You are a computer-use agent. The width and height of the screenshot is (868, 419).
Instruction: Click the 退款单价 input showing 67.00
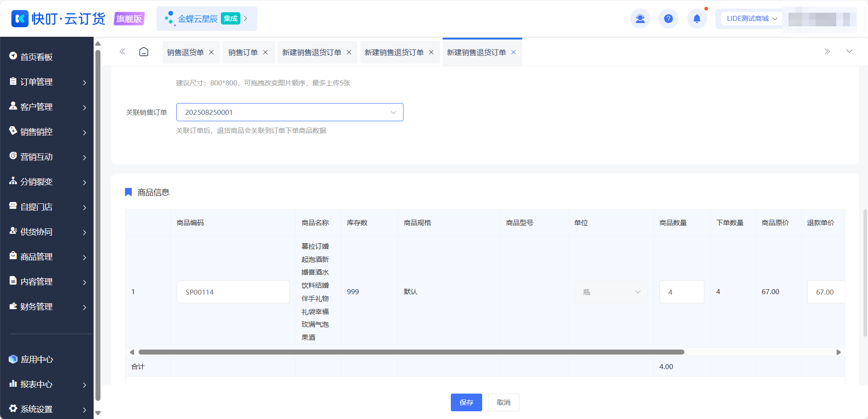(826, 292)
